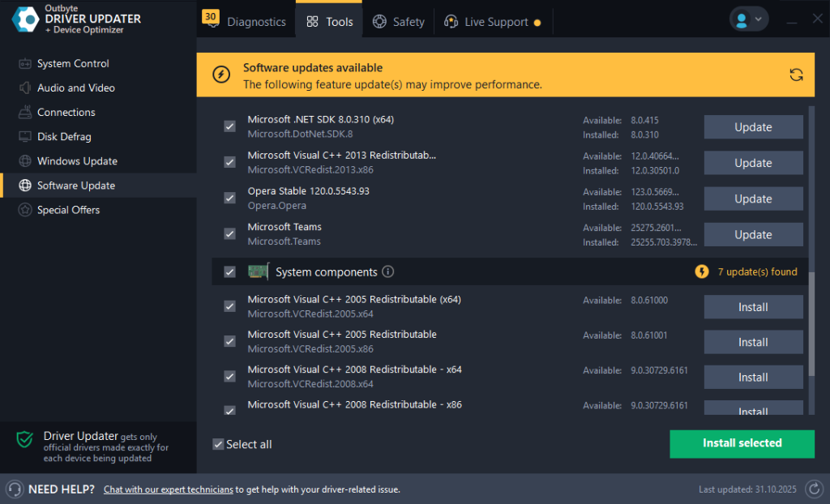Click the Live Support headset icon
Viewport: 830px width, 504px height.
(451, 22)
